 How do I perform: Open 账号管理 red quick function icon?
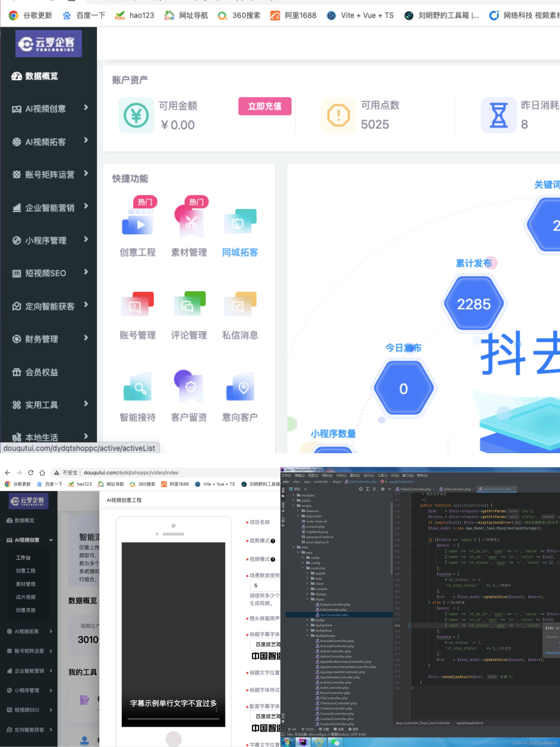137,304
